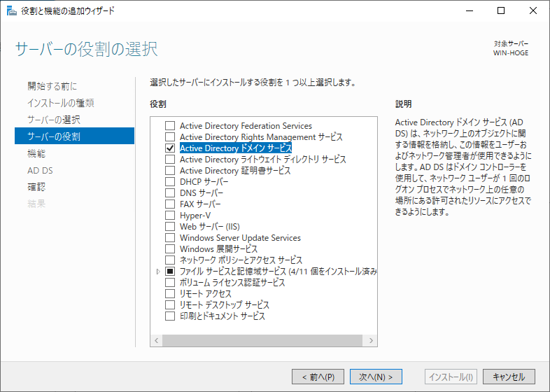The image size is (550, 392).
Task: Tick the Hyper-V role checkbox
Action: [170, 216]
